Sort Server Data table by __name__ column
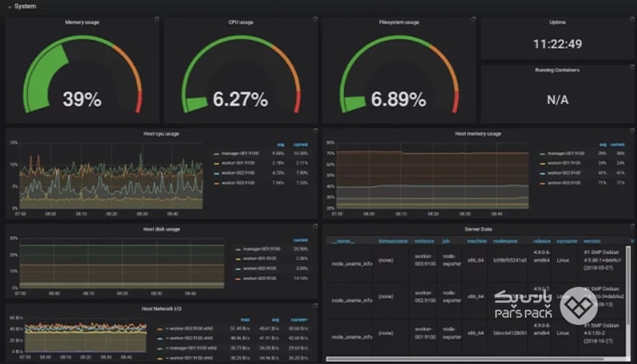The height and width of the screenshot is (364, 637). point(343,241)
